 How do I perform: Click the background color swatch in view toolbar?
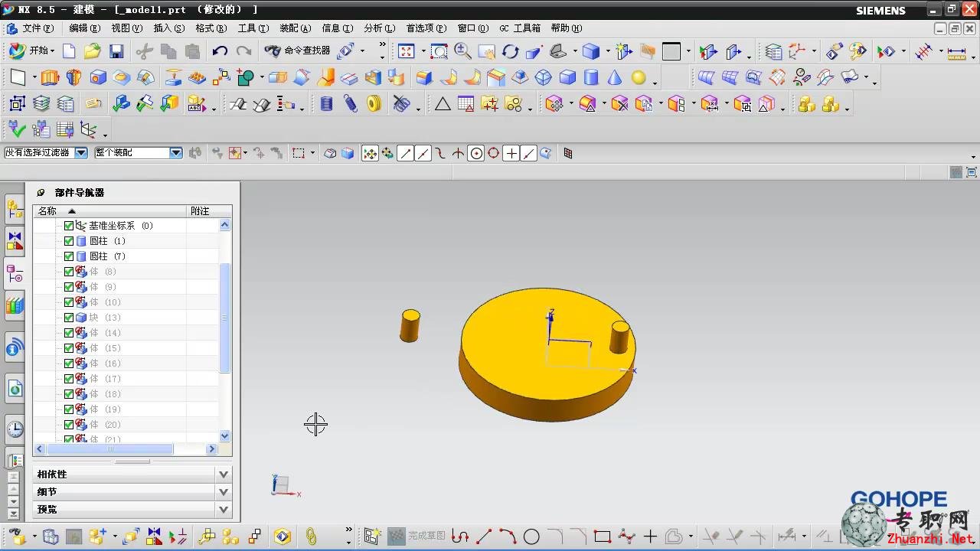(x=671, y=51)
